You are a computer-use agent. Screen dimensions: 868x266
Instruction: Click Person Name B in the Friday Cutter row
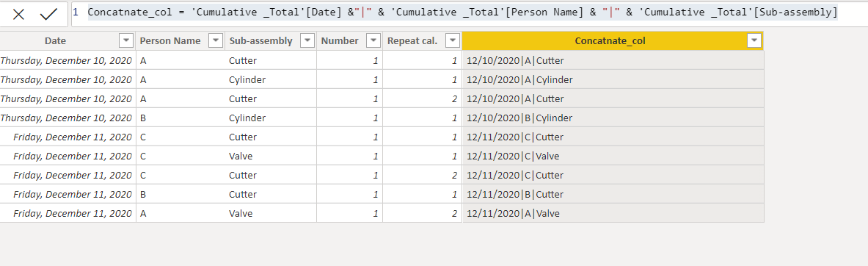pyautogui.click(x=180, y=195)
